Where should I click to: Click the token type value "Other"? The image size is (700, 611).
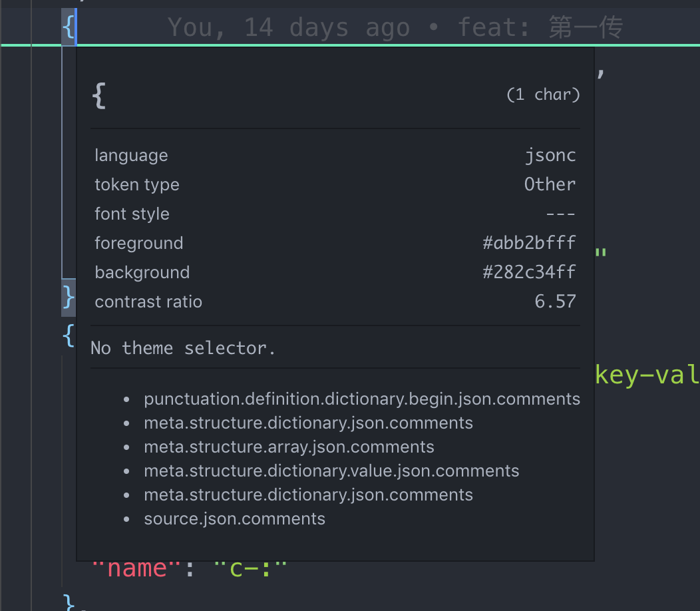point(550,184)
